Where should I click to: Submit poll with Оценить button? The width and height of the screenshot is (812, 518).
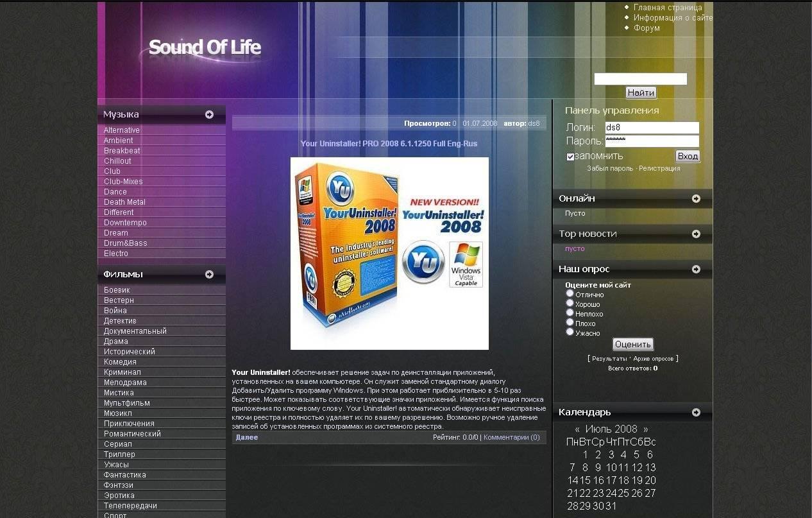633,345
